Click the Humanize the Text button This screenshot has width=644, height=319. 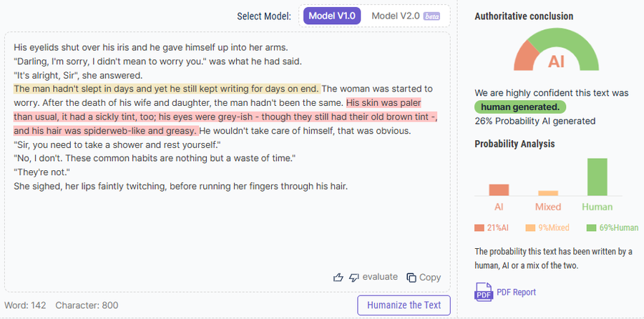point(404,305)
